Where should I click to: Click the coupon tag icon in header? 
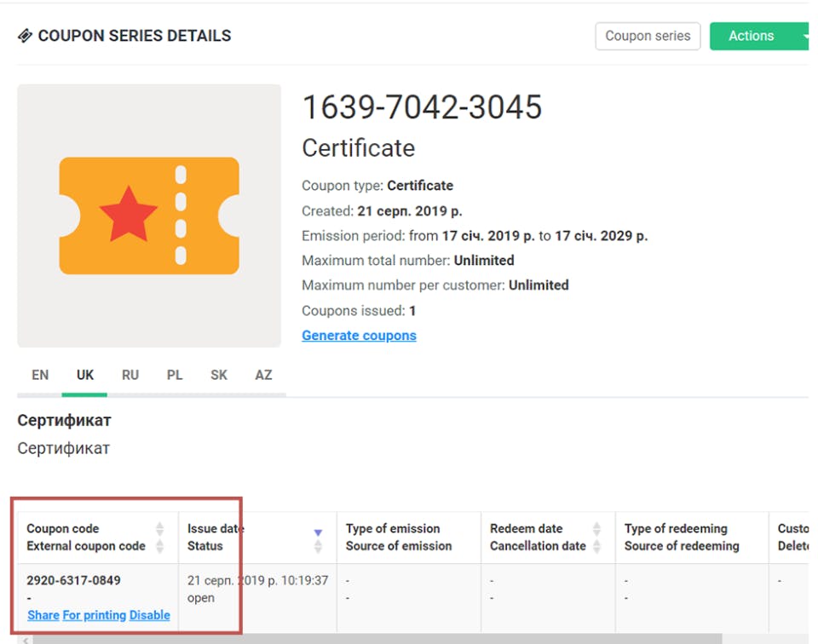(x=25, y=36)
